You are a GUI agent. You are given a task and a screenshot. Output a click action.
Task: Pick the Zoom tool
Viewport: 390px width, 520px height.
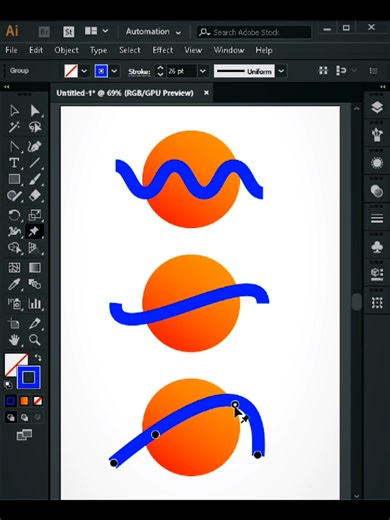pyautogui.click(x=35, y=340)
